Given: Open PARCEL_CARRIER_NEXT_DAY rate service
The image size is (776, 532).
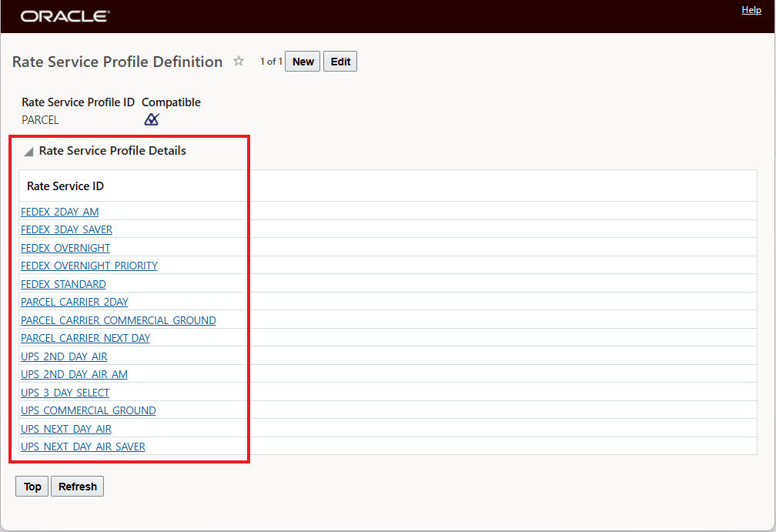Looking at the screenshot, I should click(x=85, y=338).
